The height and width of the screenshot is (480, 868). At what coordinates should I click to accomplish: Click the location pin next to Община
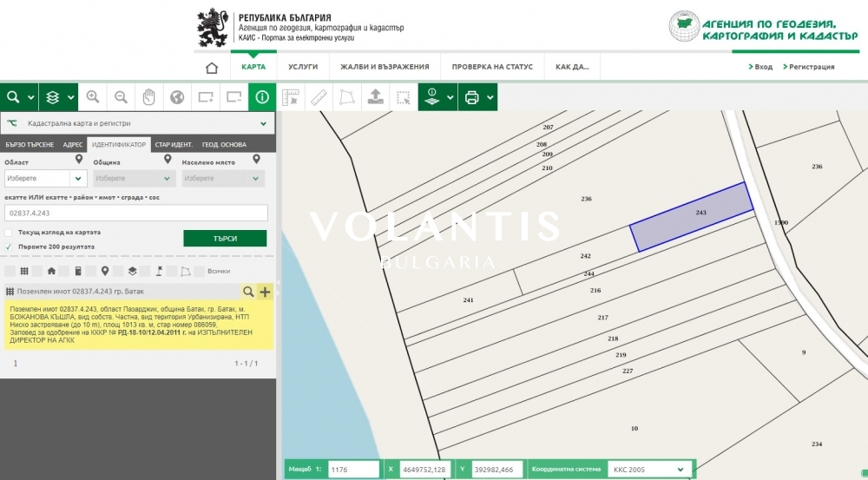[x=168, y=160]
